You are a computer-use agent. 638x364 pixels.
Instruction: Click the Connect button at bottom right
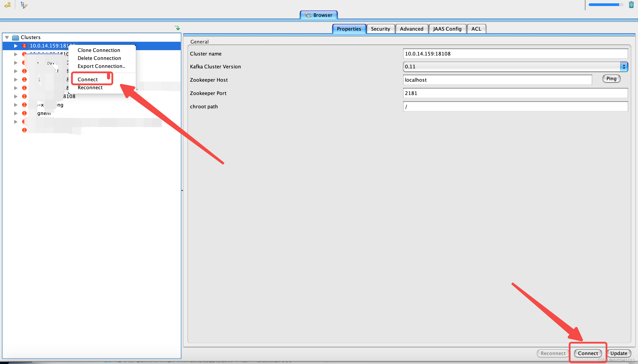coord(588,353)
